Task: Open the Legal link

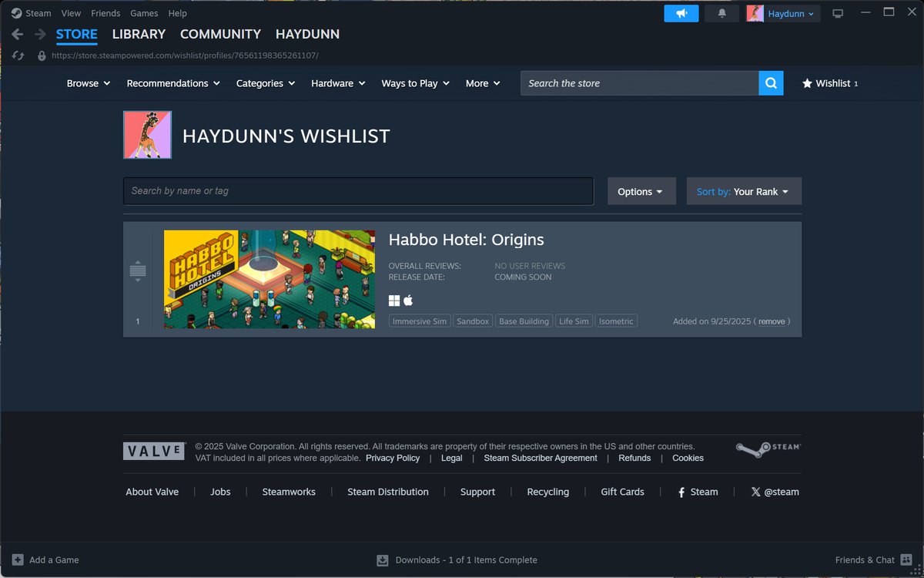Action: pyautogui.click(x=452, y=458)
